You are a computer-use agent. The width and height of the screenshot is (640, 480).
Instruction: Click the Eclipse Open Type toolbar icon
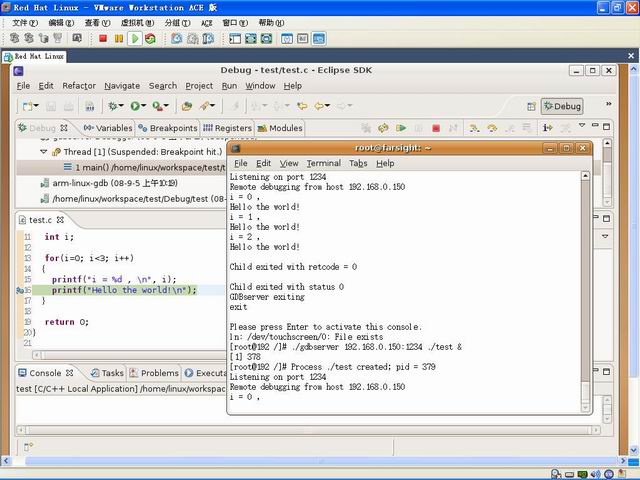pos(187,106)
